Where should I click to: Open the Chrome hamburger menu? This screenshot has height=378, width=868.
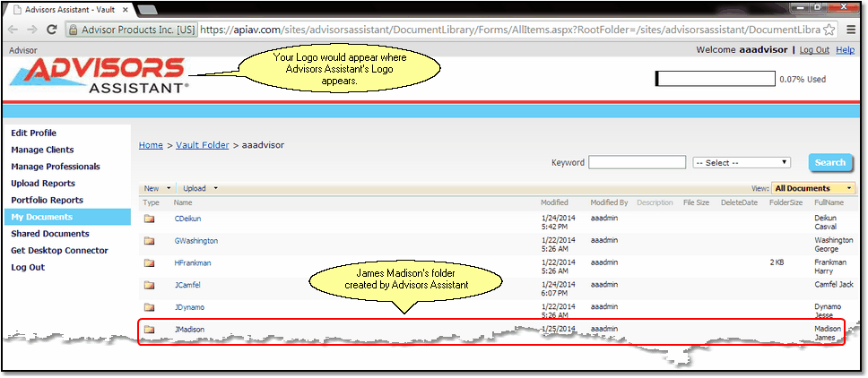850,30
